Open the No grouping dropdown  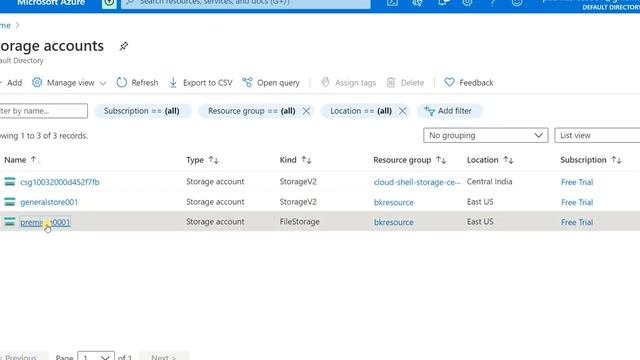[x=485, y=136]
